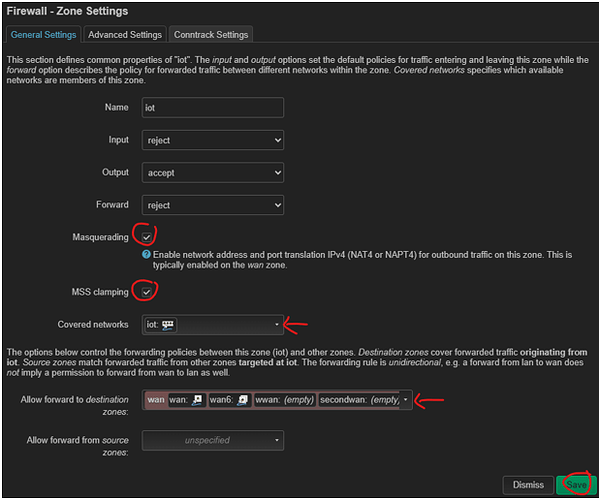Toggle the MSS clamping checkbox
Image resolution: width=599 pixels, height=500 pixels.
pos(146,292)
